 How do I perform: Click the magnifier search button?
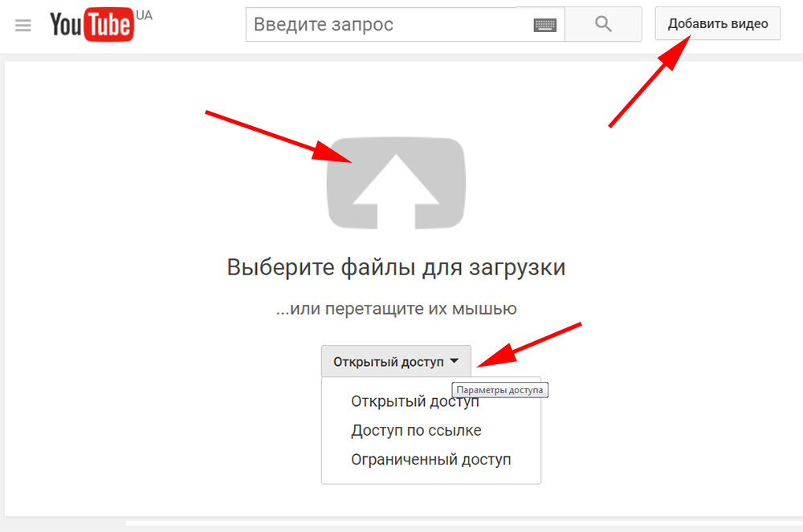coord(603,24)
